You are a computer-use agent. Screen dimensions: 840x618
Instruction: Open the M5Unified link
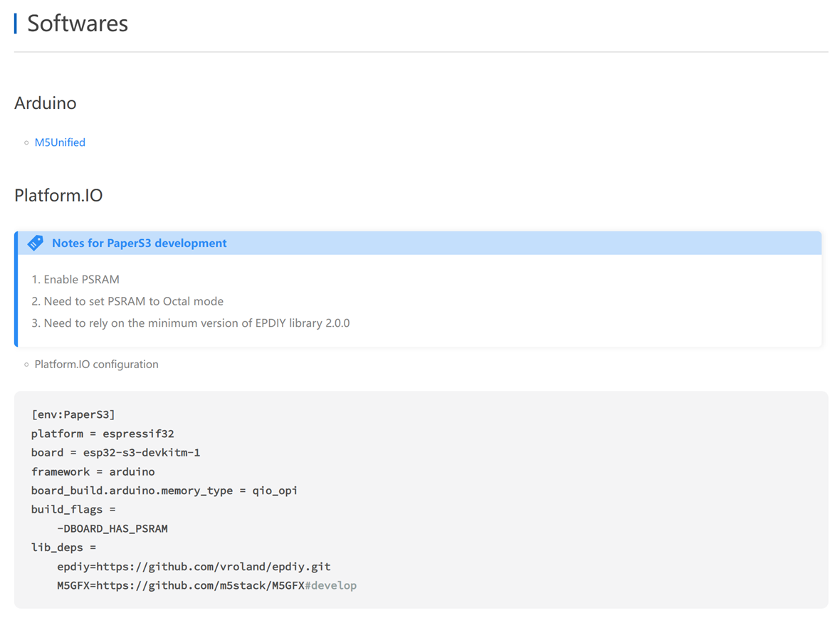(60, 142)
